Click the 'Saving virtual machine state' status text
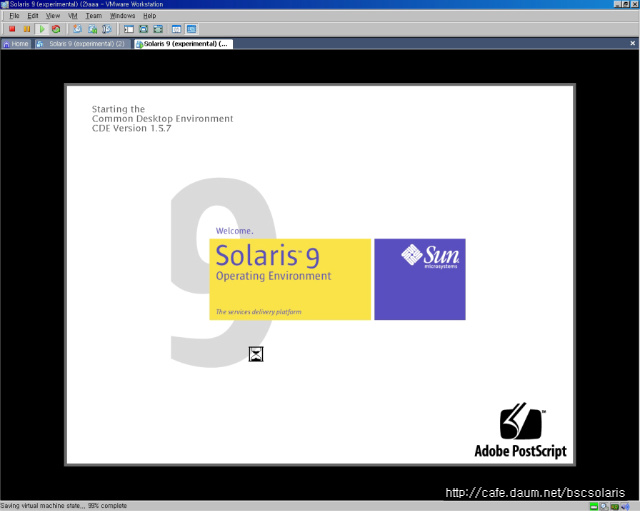Viewport: 640px width, 511px height. [64, 506]
